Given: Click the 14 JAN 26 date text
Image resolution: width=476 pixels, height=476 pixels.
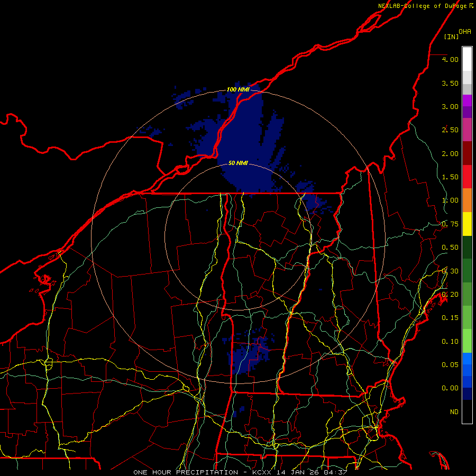Looking at the screenshot, I should 297,472.
